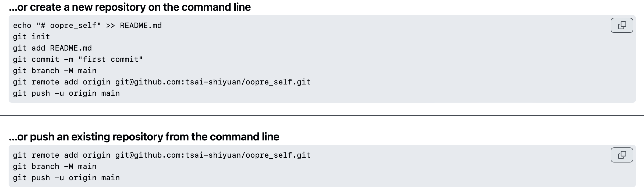Click 'git remote add origin' in bottom block
Image resolution: width=644 pixels, height=191 pixels.
pos(62,155)
